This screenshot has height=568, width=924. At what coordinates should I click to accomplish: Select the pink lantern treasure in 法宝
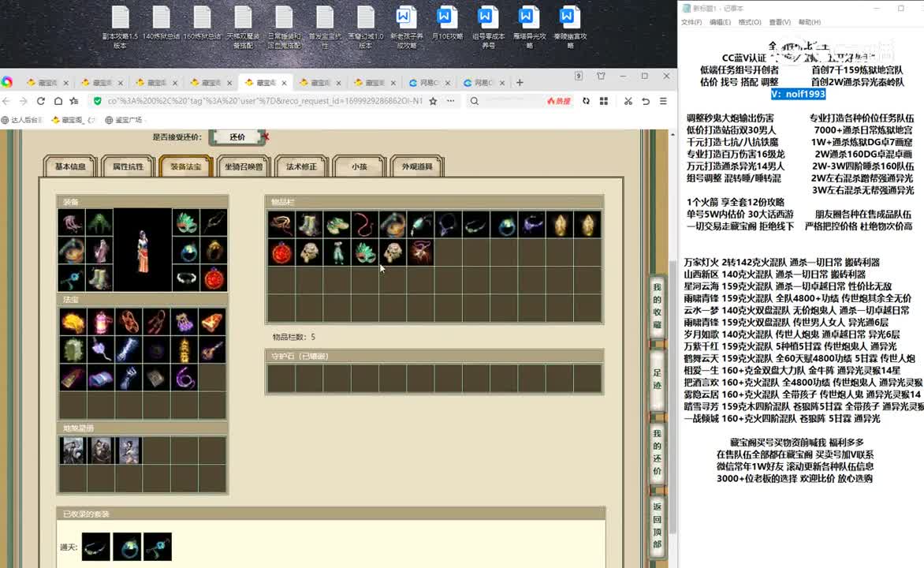tap(101, 322)
